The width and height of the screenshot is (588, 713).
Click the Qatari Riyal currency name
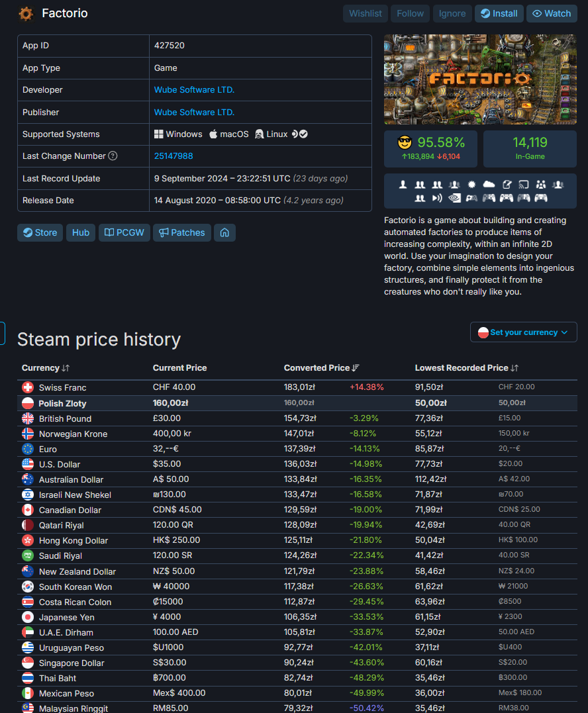click(x=62, y=525)
